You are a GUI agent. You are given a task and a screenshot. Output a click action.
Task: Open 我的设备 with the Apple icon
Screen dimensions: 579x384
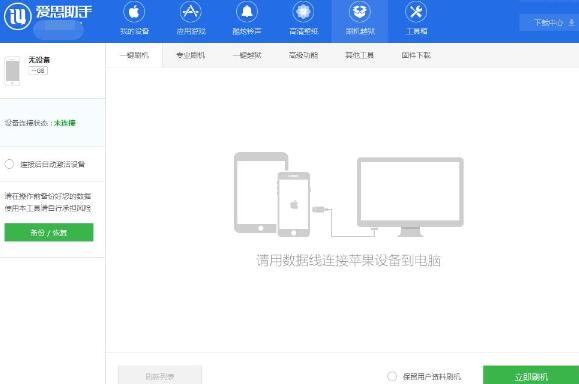tap(134, 18)
